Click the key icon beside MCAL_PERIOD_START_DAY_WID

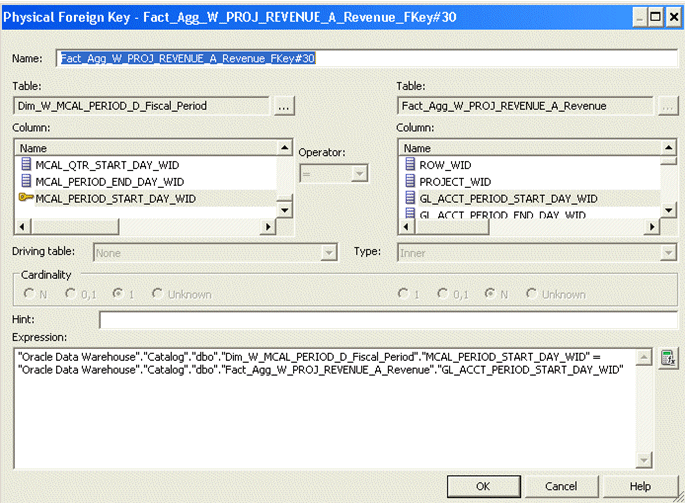26,198
